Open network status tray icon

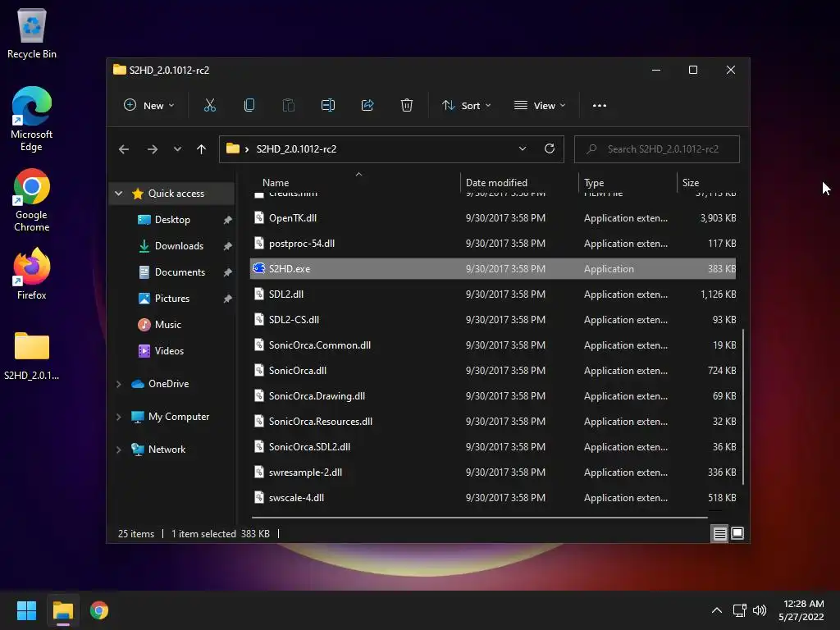tap(740, 610)
